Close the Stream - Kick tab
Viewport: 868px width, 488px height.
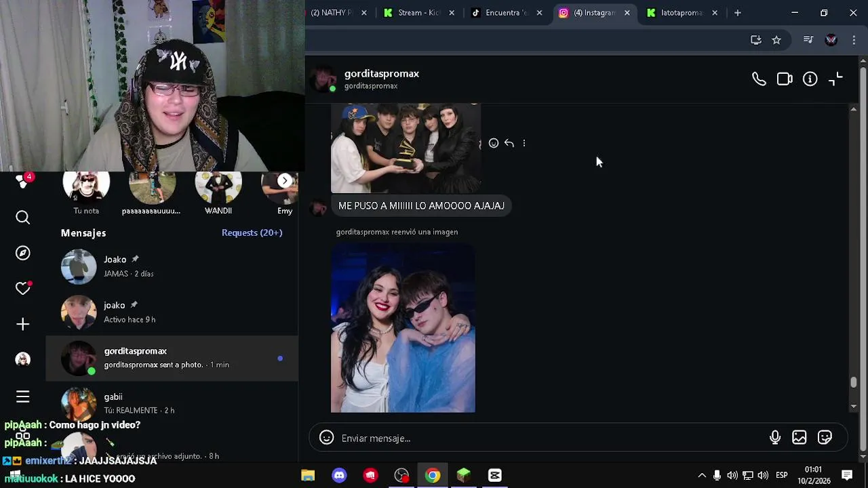pyautogui.click(x=452, y=13)
